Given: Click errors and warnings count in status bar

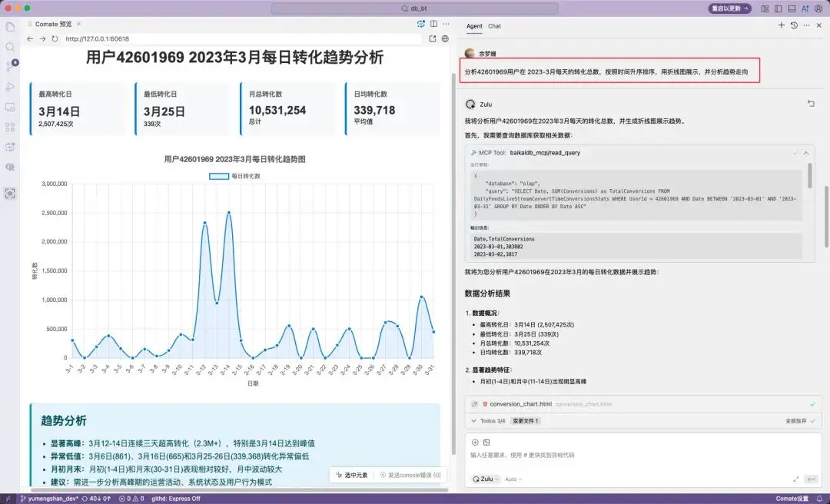Looking at the screenshot, I should pos(132,499).
